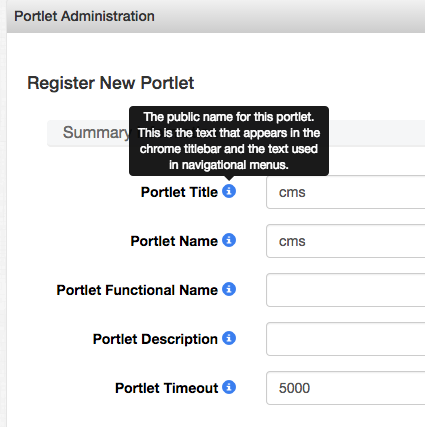
Task: Click the Portlet Description input box
Action: pos(346,339)
